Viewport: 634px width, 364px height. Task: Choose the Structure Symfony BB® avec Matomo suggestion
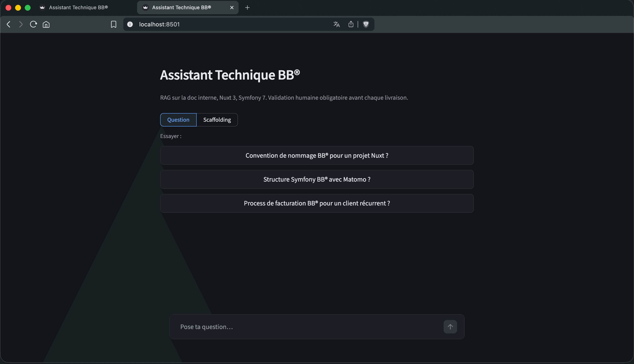(317, 179)
